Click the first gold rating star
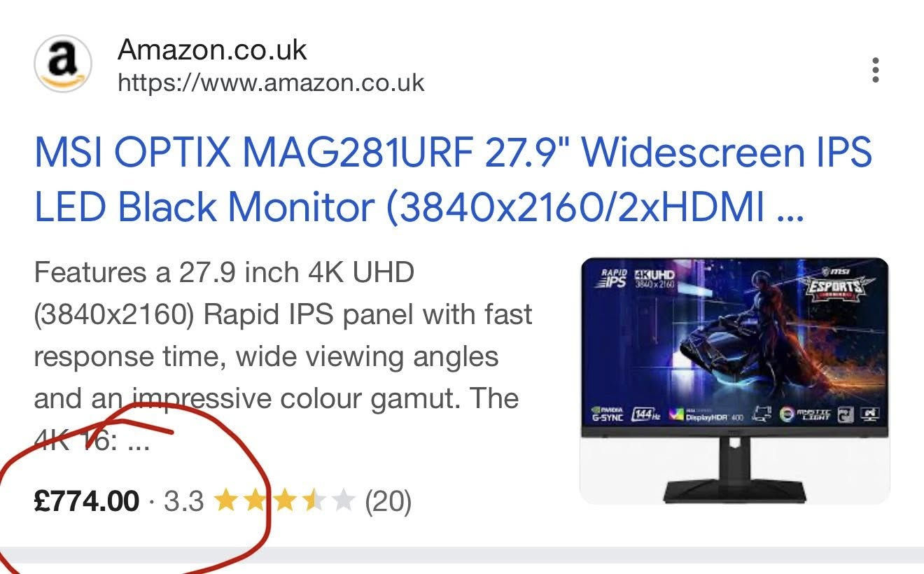924x574 pixels. [x=225, y=501]
